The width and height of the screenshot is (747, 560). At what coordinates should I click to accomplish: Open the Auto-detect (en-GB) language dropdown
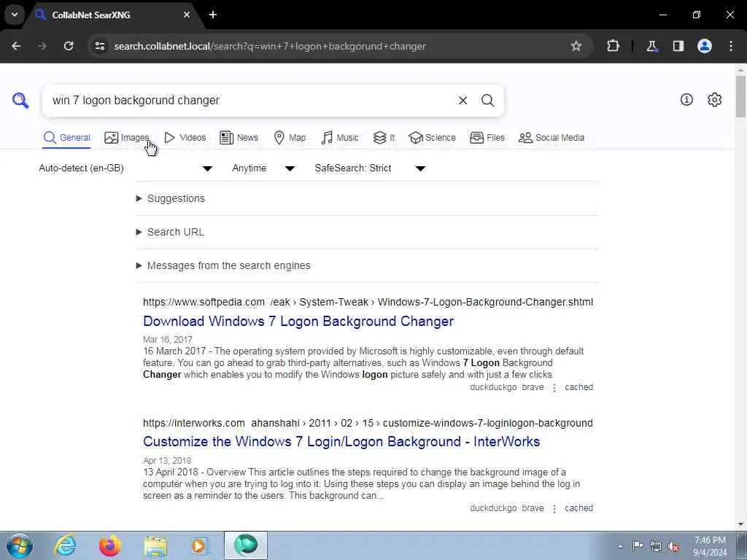(125, 168)
